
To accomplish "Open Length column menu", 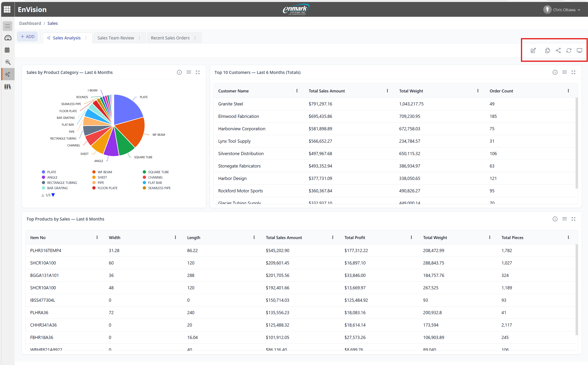I will coord(254,237).
